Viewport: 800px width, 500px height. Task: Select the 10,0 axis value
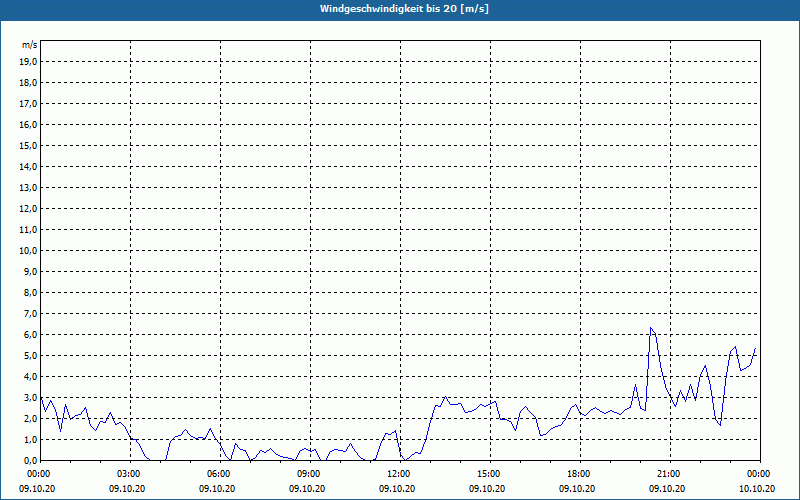28,251
